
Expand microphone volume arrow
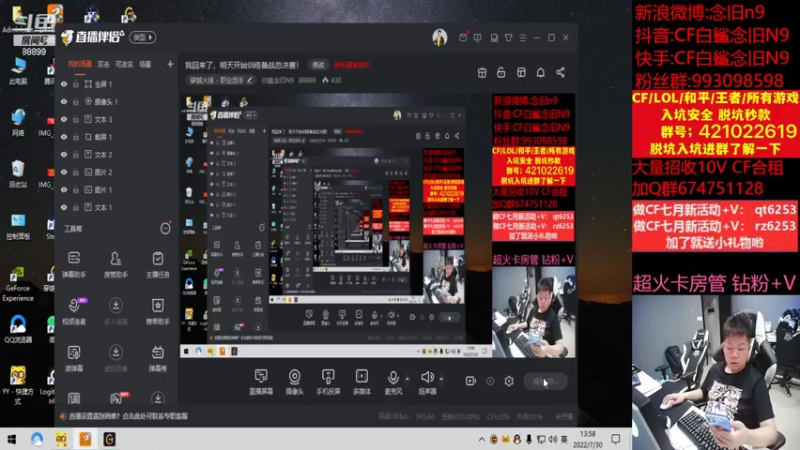(407, 379)
